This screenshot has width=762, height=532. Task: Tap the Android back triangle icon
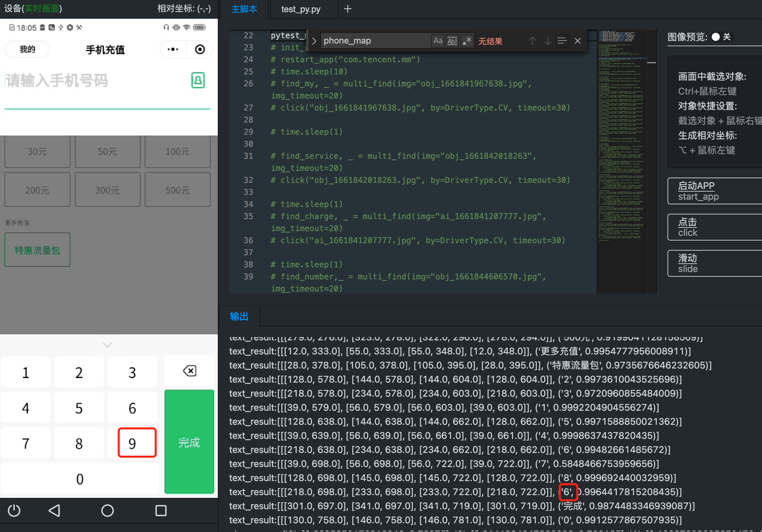[x=54, y=511]
